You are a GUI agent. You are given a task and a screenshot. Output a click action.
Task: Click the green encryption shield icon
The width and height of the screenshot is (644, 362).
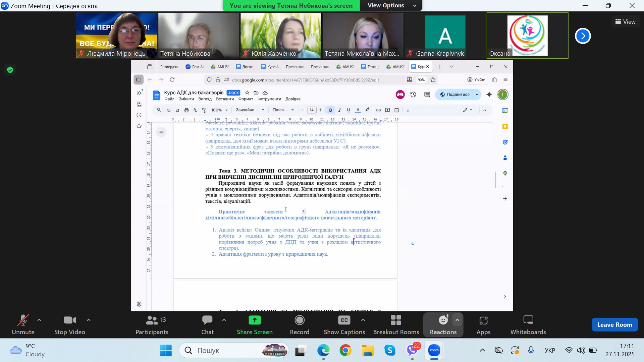point(10,70)
